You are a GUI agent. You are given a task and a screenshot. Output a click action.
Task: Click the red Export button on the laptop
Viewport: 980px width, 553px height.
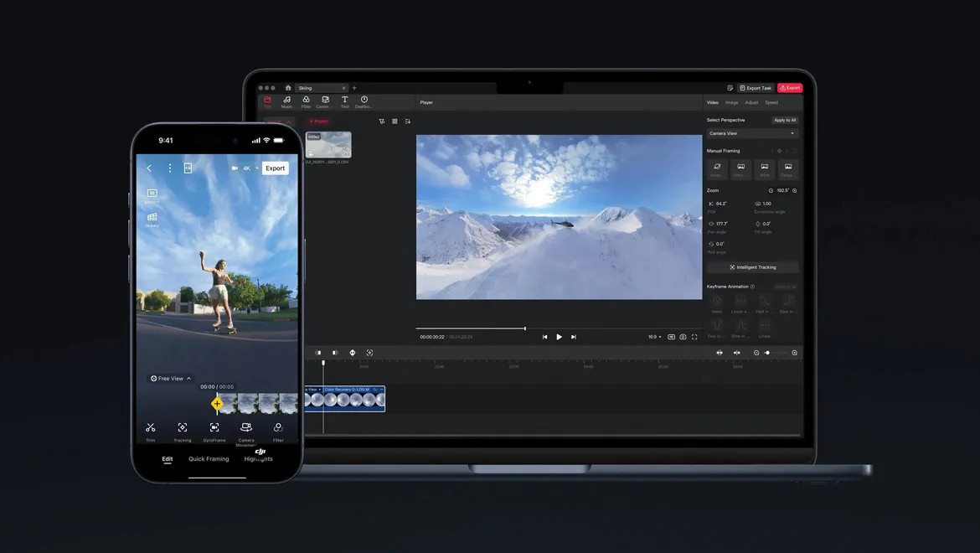[790, 88]
